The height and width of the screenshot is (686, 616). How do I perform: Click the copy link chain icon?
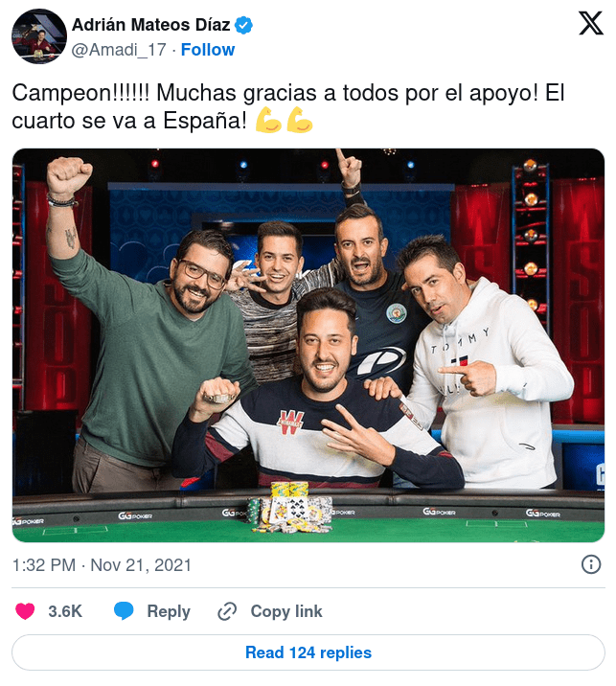click(227, 611)
